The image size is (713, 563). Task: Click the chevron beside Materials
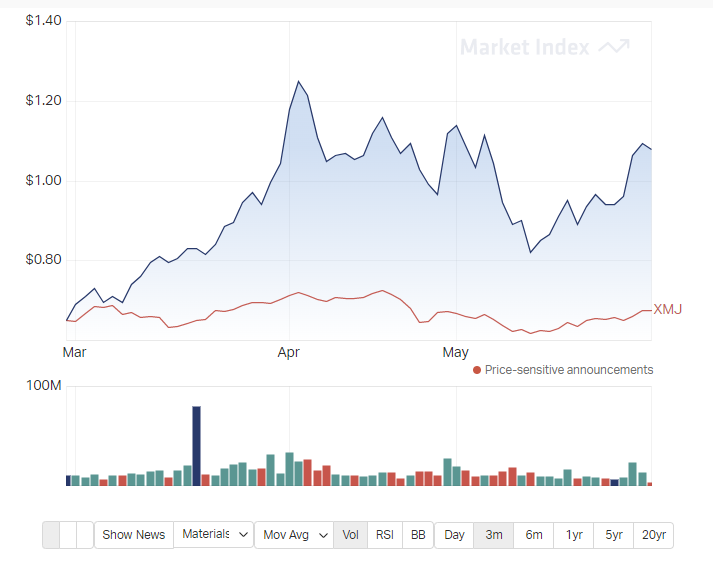tap(243, 534)
